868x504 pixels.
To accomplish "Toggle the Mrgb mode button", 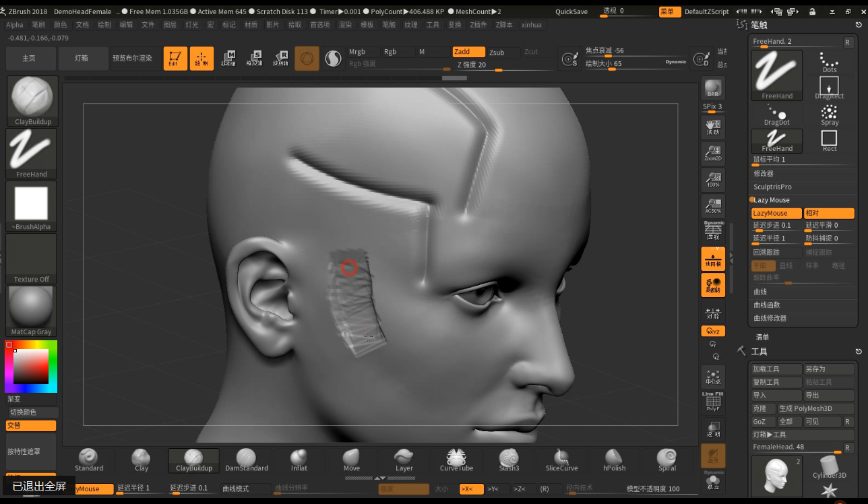I will click(x=363, y=52).
